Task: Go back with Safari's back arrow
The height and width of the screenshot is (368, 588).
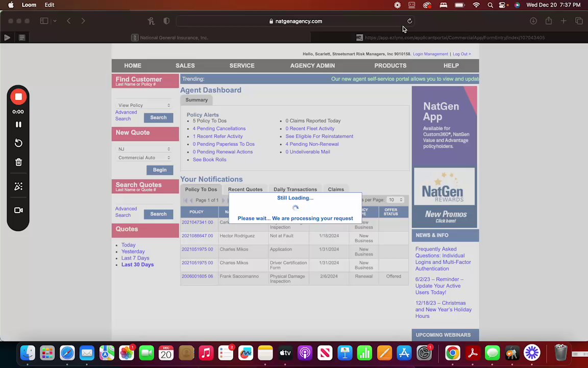Action: 68,21
